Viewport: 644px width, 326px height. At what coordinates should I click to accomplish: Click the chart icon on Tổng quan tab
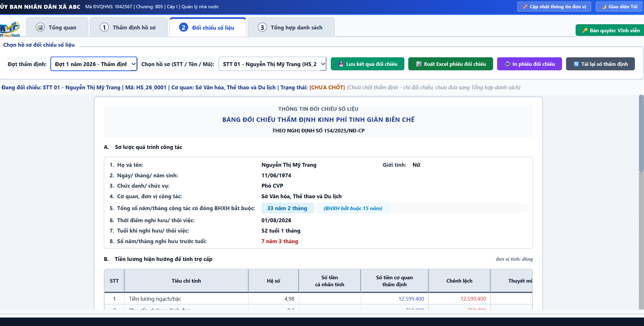[40, 27]
